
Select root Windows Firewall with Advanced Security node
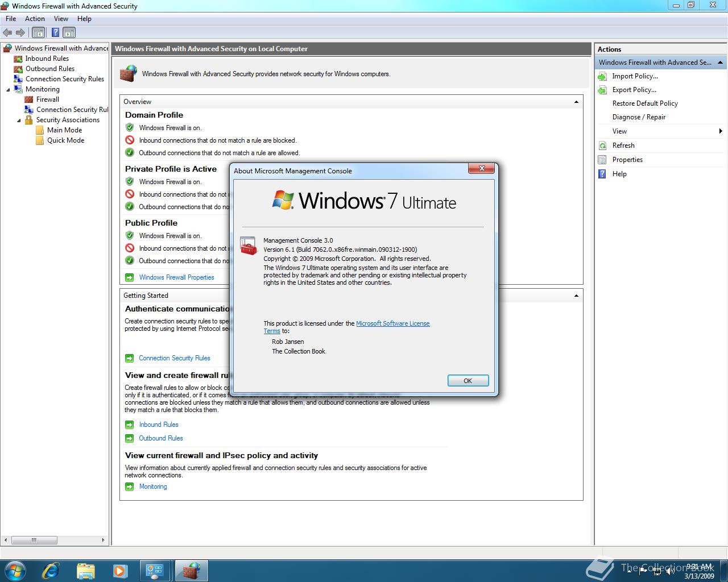tap(61, 48)
